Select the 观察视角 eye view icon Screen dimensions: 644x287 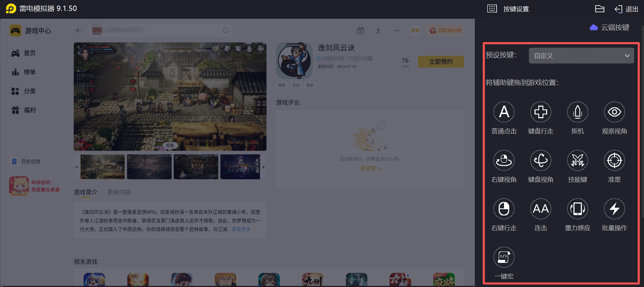(x=615, y=112)
